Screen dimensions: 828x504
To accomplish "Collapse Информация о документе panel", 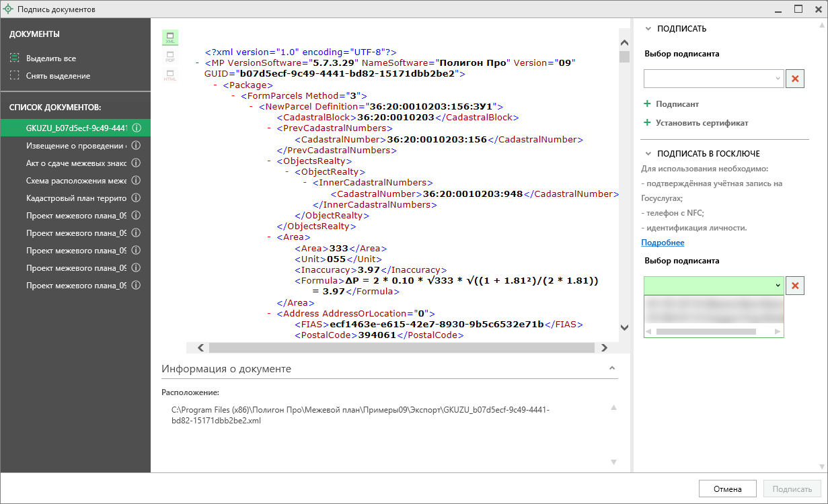I will click(x=612, y=369).
